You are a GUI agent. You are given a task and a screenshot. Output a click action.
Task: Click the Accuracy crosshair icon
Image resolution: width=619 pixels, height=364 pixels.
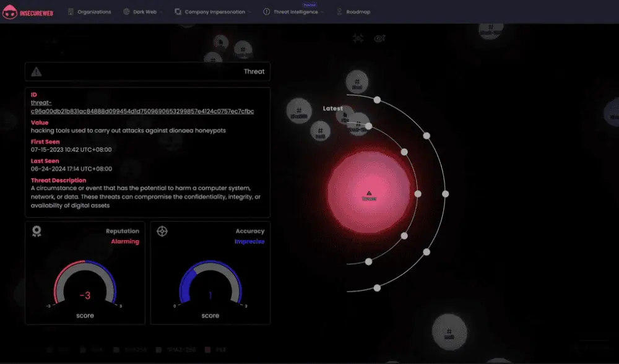162,231
